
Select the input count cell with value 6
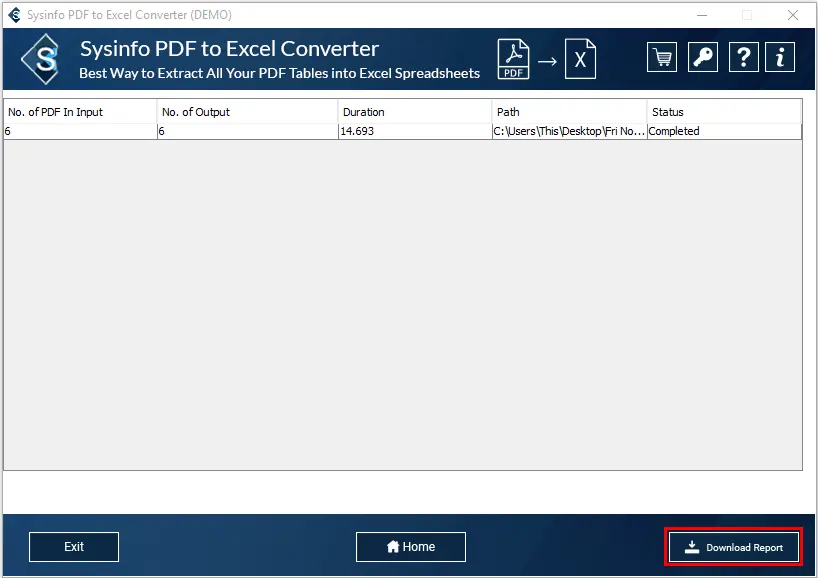[x=80, y=131]
